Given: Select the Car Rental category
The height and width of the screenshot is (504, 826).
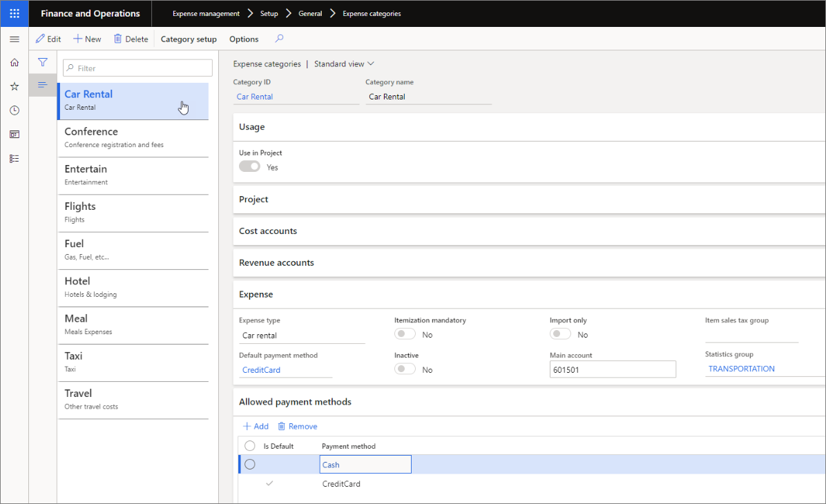Looking at the screenshot, I should tap(133, 101).
